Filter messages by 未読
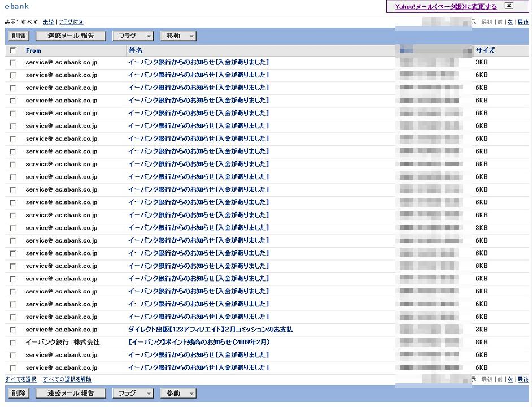The width and height of the screenshot is (532, 407). click(x=49, y=21)
